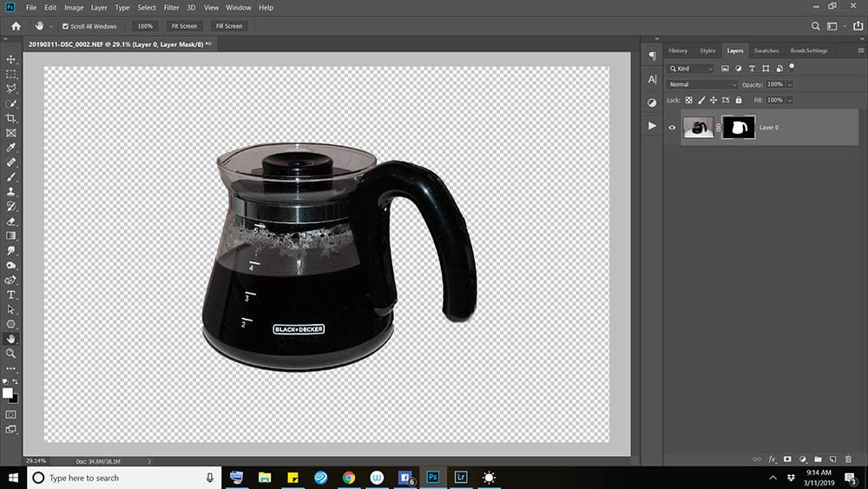Open Layers panel options menu
Image resolution: width=868 pixels, height=489 pixels.
click(861, 50)
